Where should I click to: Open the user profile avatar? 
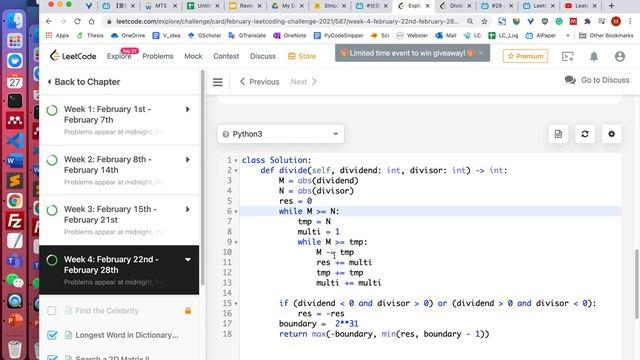click(620, 56)
